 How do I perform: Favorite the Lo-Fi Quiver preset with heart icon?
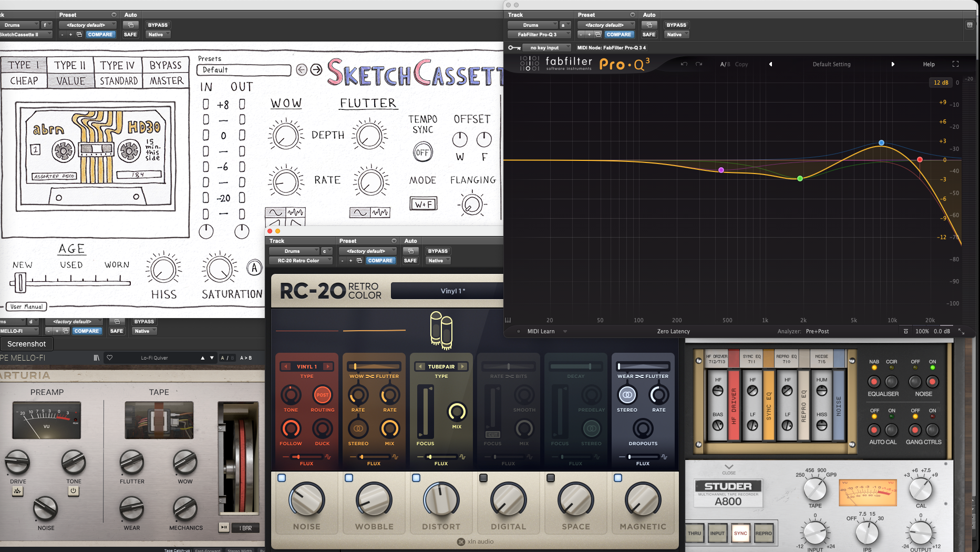(110, 358)
